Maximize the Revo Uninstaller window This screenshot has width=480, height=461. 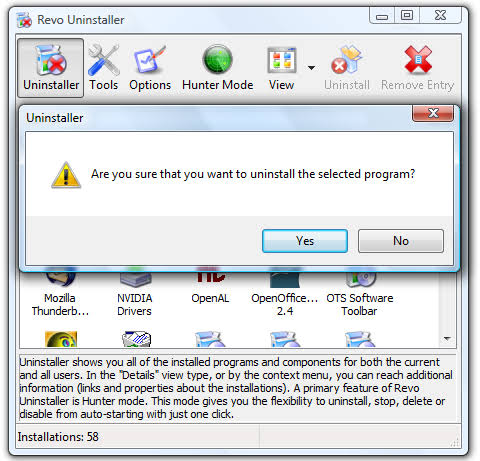(x=407, y=15)
